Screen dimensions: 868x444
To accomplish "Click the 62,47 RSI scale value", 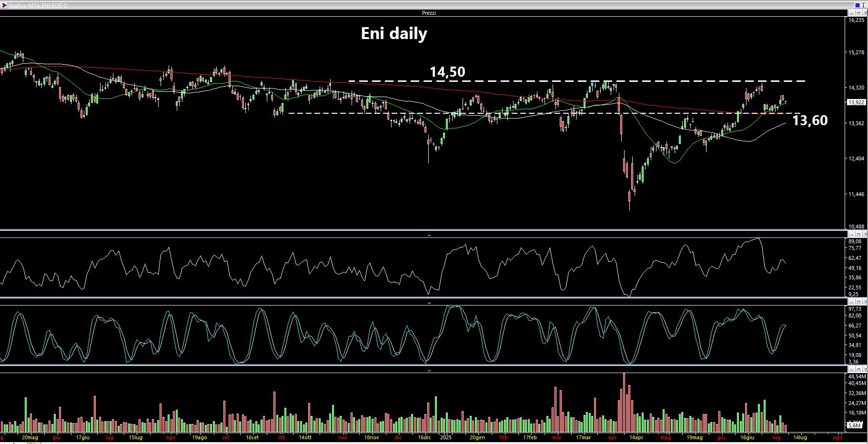I will [x=855, y=258].
